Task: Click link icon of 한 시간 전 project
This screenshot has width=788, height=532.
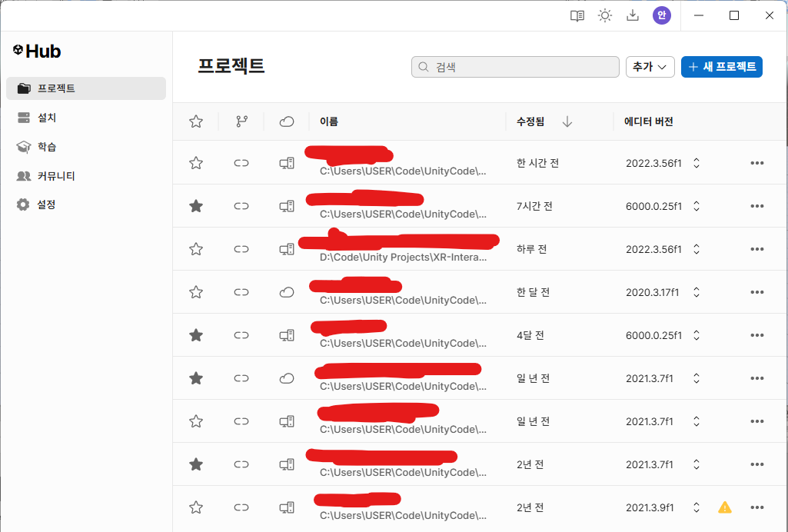Action: click(x=241, y=163)
